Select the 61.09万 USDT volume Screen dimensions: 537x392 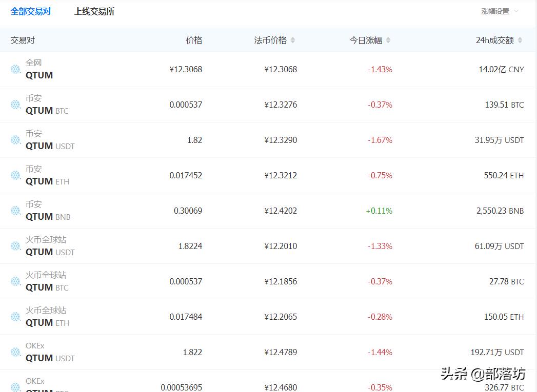[x=500, y=246]
